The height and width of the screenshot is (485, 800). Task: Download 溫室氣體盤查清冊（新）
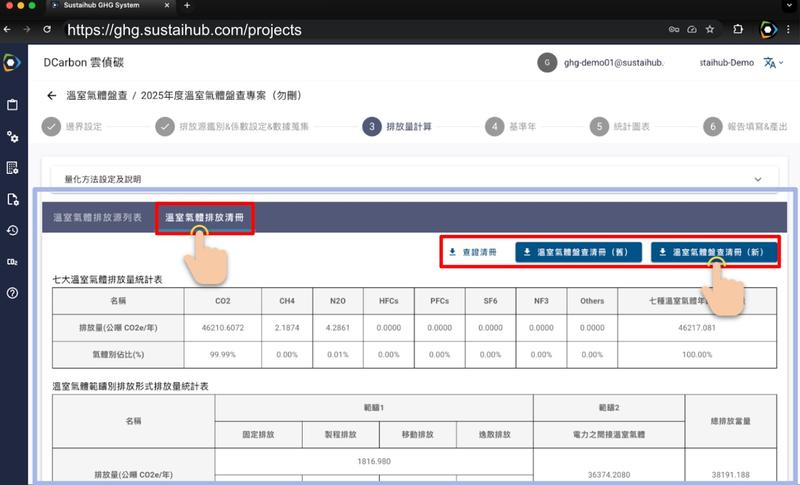714,253
